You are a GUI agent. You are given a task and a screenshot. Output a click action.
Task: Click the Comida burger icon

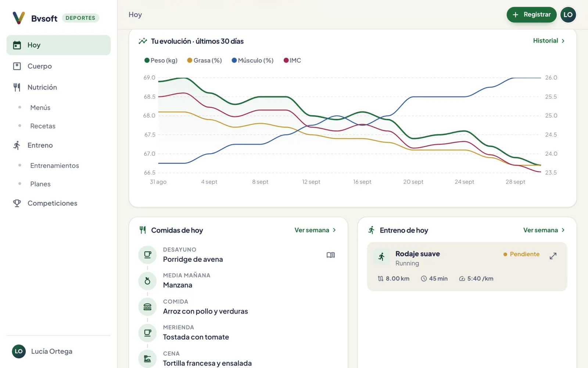[147, 307]
